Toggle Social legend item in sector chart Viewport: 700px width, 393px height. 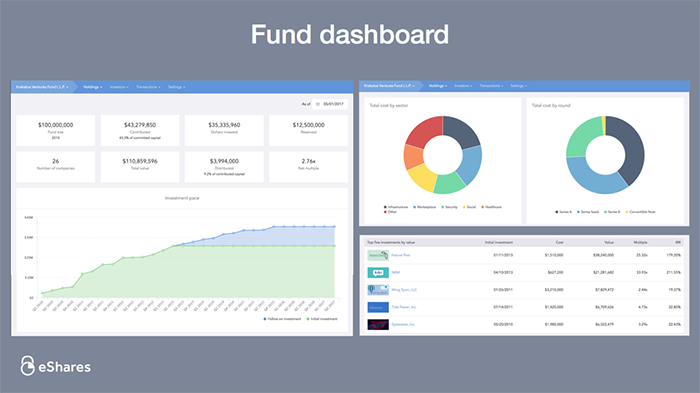click(x=469, y=207)
